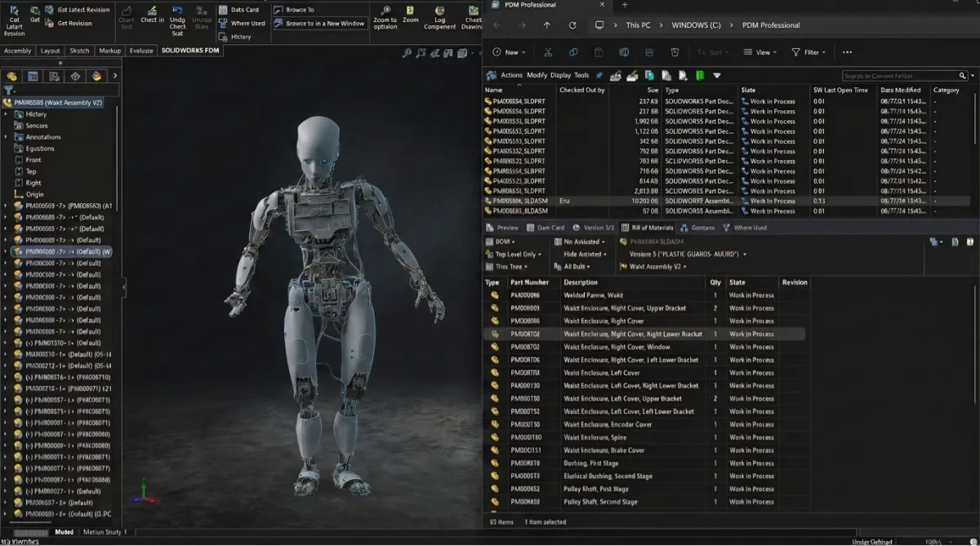The width and height of the screenshot is (980, 546).
Task: Click the Up arrow navigation icon
Action: click(547, 25)
